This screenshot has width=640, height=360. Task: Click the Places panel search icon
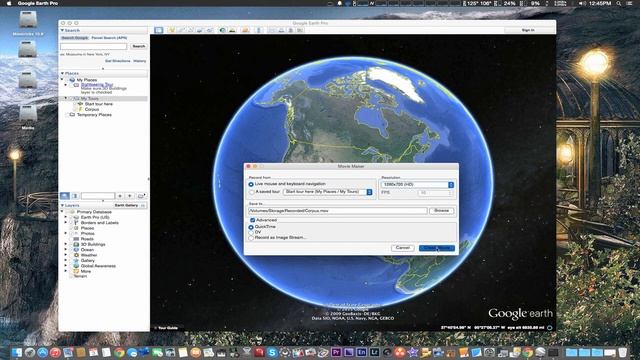(64, 196)
